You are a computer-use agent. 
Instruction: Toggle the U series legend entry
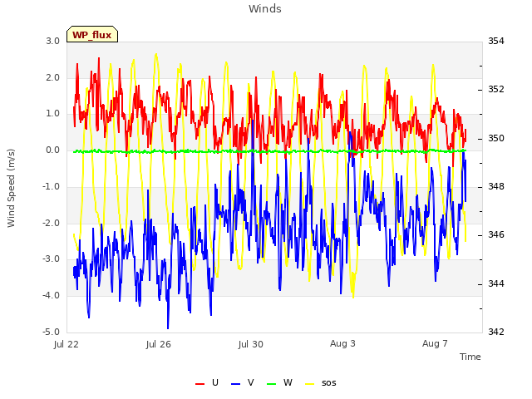tap(207, 382)
